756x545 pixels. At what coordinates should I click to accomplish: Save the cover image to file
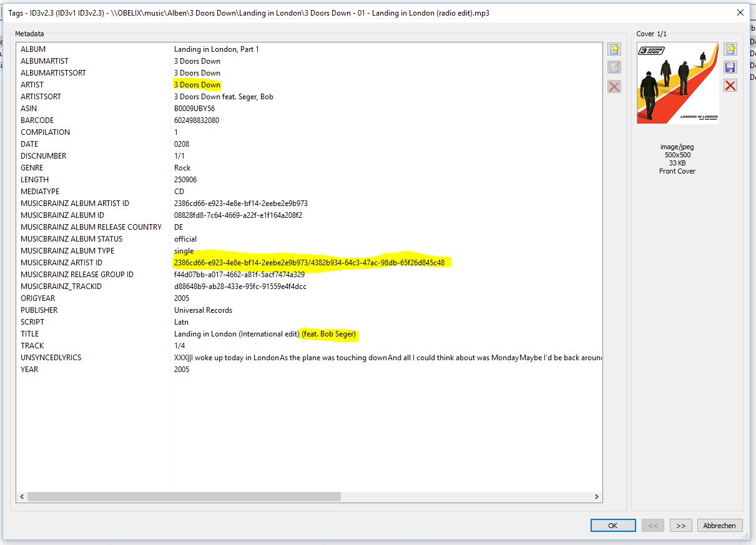(x=730, y=67)
